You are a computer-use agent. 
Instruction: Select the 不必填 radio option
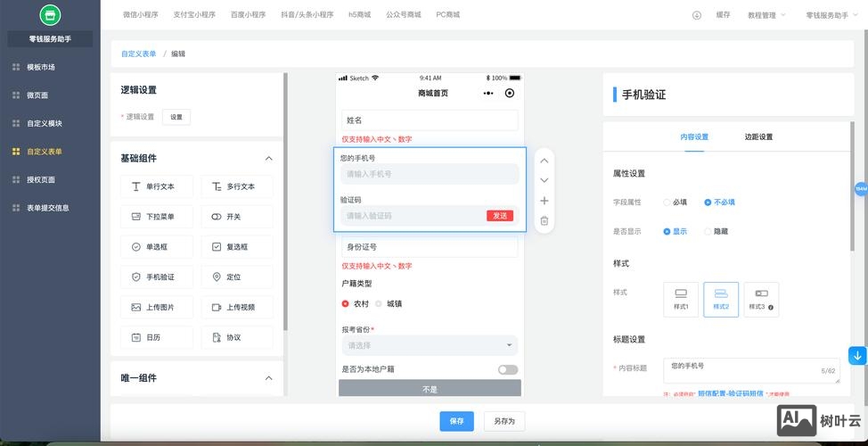pos(719,202)
